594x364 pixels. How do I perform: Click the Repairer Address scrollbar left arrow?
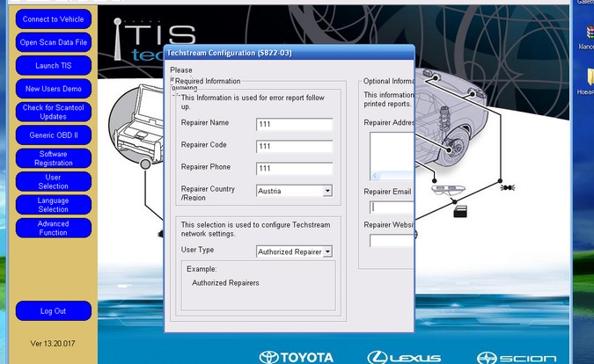click(x=375, y=176)
